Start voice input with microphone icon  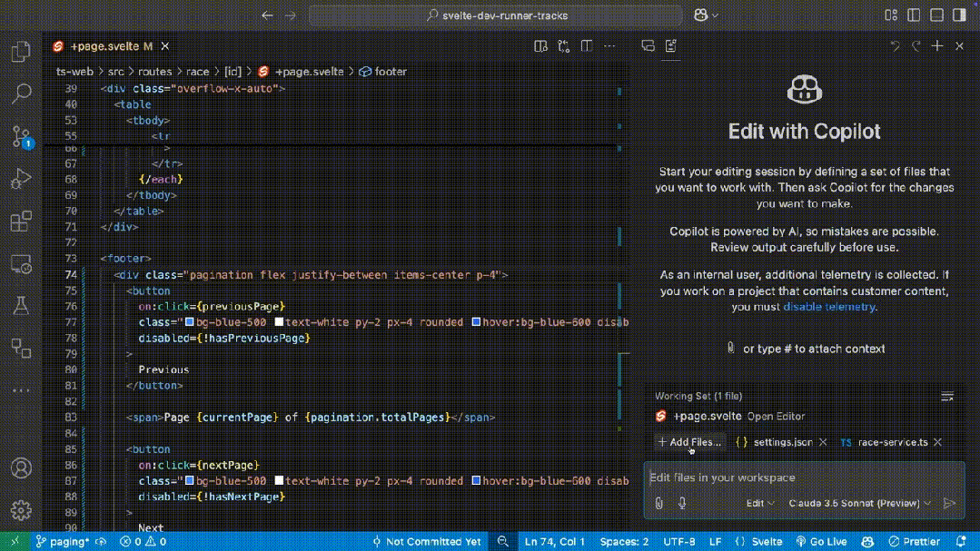[682, 503]
